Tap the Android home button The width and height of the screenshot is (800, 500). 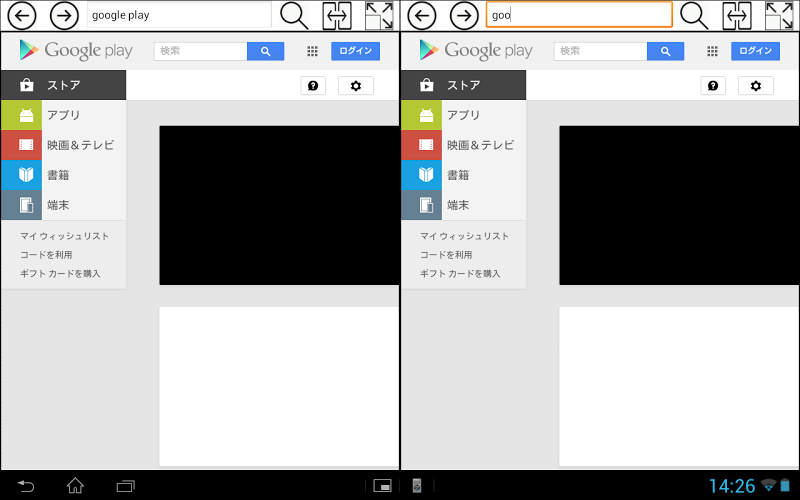76,486
